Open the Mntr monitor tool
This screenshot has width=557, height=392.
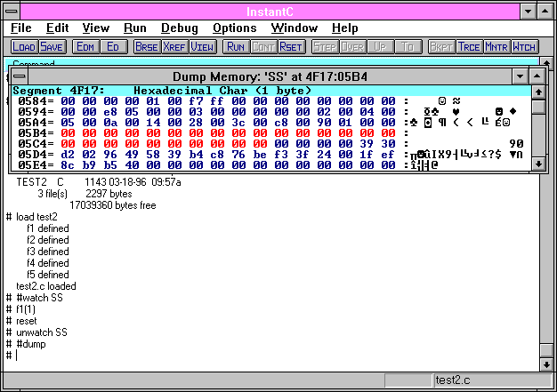(496, 46)
